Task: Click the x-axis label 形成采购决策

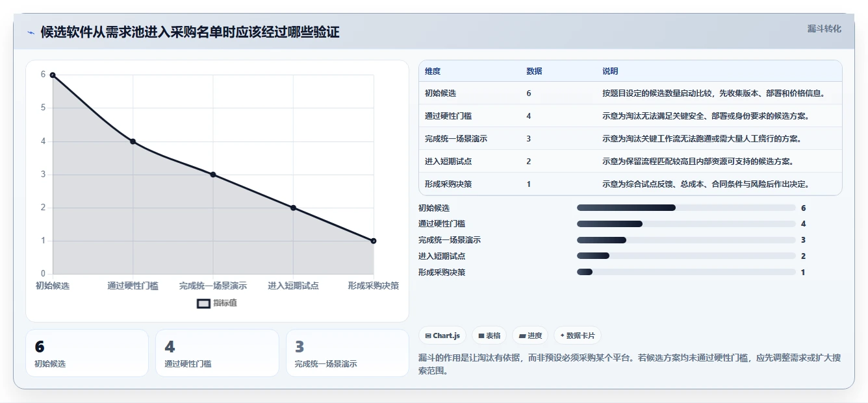Action: pyautogui.click(x=373, y=286)
